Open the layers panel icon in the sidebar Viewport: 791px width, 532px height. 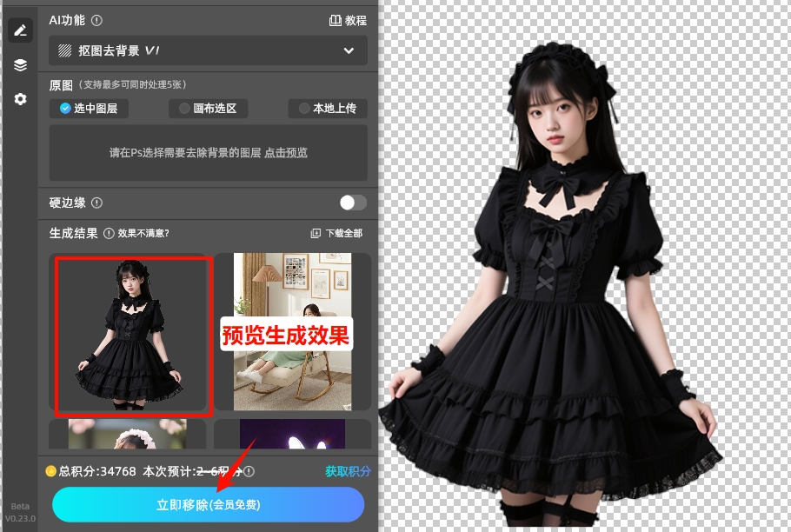(20, 64)
